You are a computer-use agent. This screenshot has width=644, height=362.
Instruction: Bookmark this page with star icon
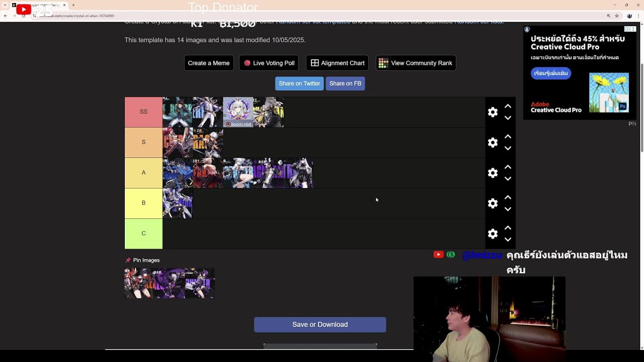click(x=617, y=16)
